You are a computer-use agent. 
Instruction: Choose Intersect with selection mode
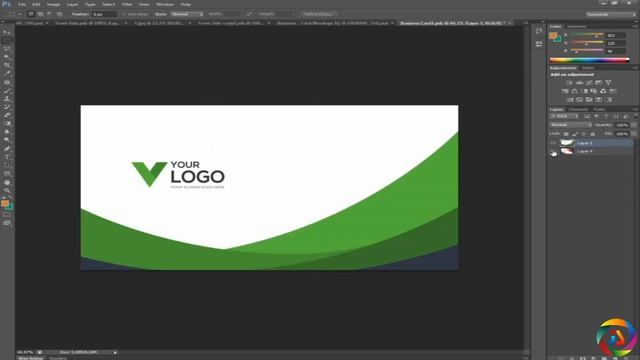(59, 14)
